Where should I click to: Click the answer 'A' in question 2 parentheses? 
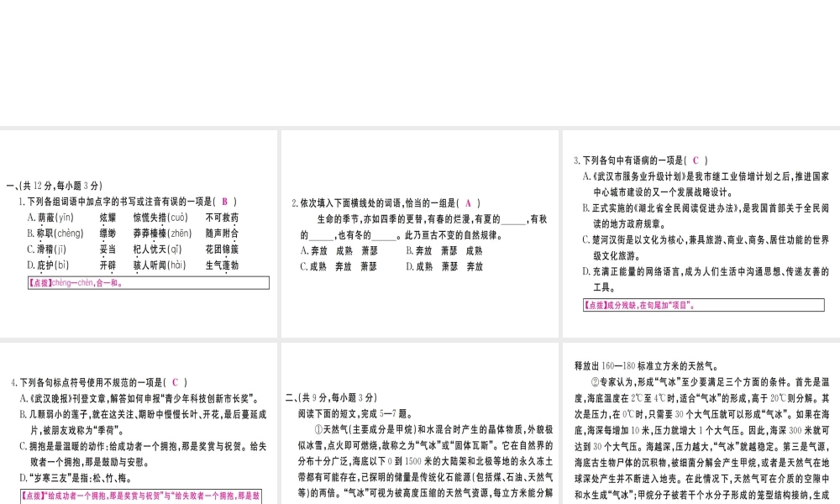click(x=468, y=203)
